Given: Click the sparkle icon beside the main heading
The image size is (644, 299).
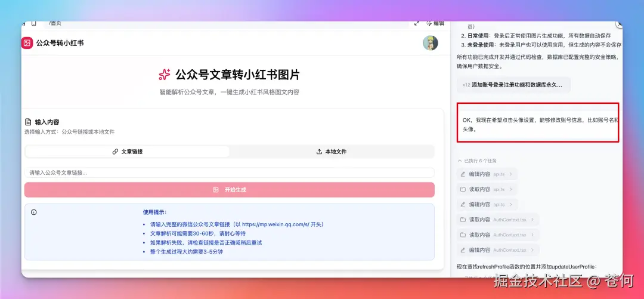Looking at the screenshot, I should [x=165, y=75].
